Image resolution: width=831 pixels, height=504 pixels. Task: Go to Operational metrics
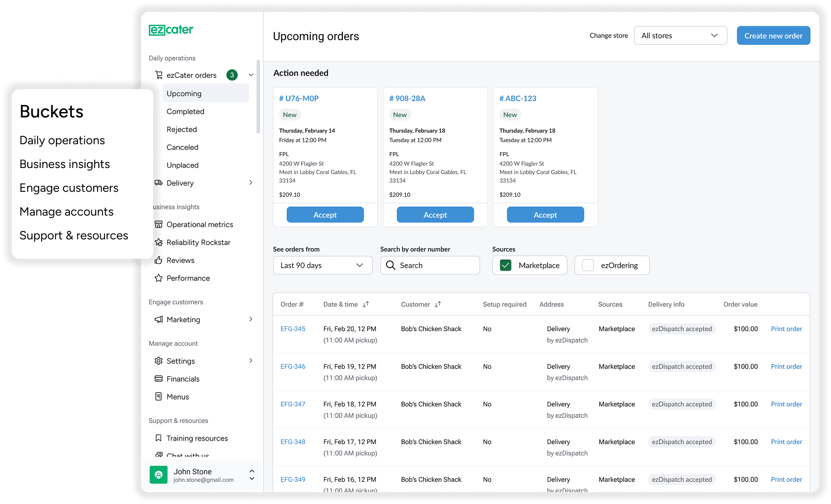pos(200,224)
